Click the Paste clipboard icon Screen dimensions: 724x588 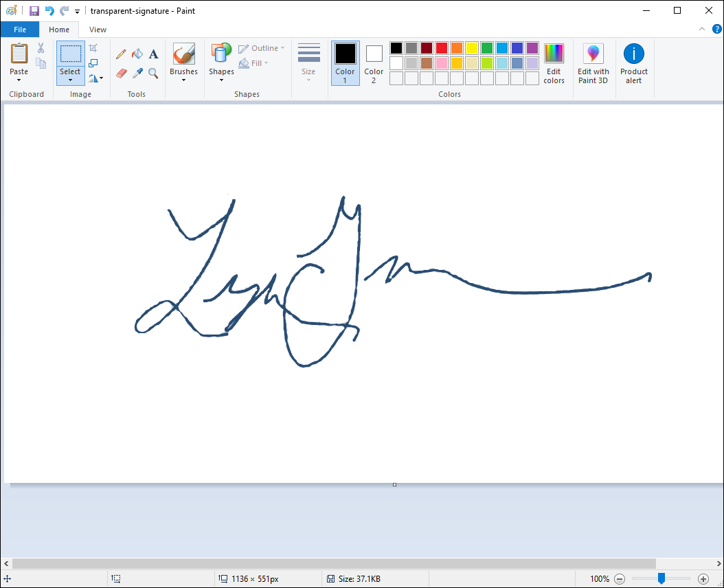pos(19,54)
